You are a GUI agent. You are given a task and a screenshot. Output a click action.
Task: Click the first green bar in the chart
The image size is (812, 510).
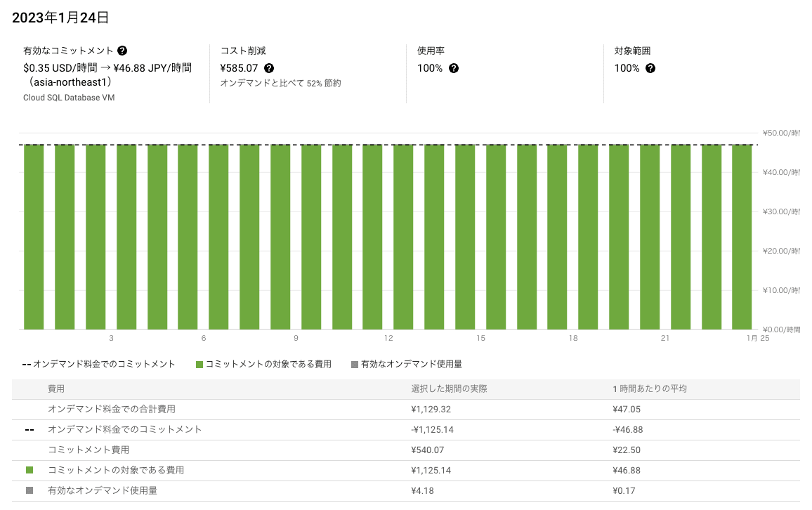point(34,237)
